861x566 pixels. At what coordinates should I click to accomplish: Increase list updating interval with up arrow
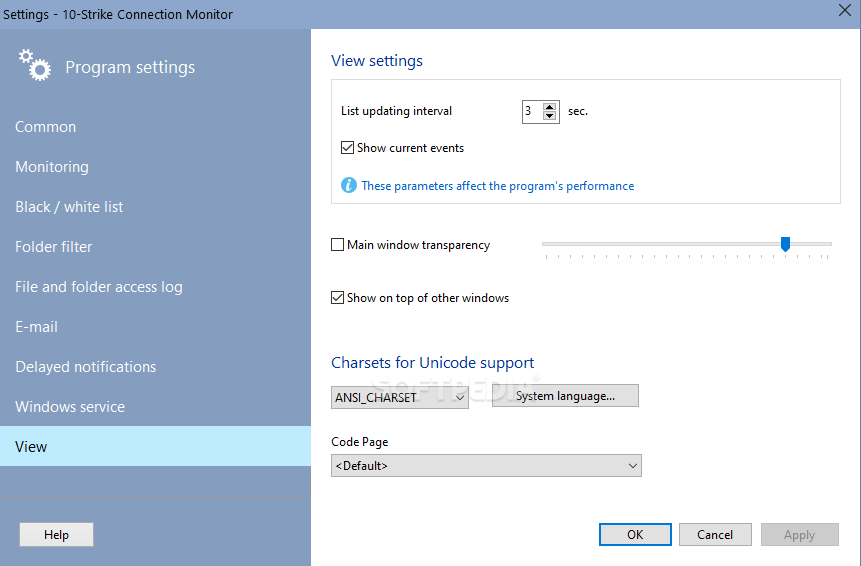coord(549,107)
